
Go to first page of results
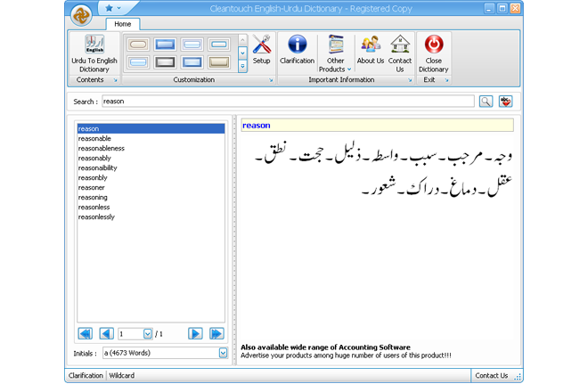click(86, 333)
